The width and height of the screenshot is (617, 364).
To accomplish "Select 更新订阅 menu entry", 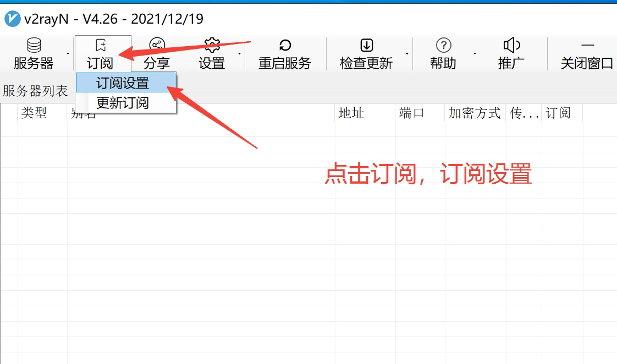I will 125,103.
